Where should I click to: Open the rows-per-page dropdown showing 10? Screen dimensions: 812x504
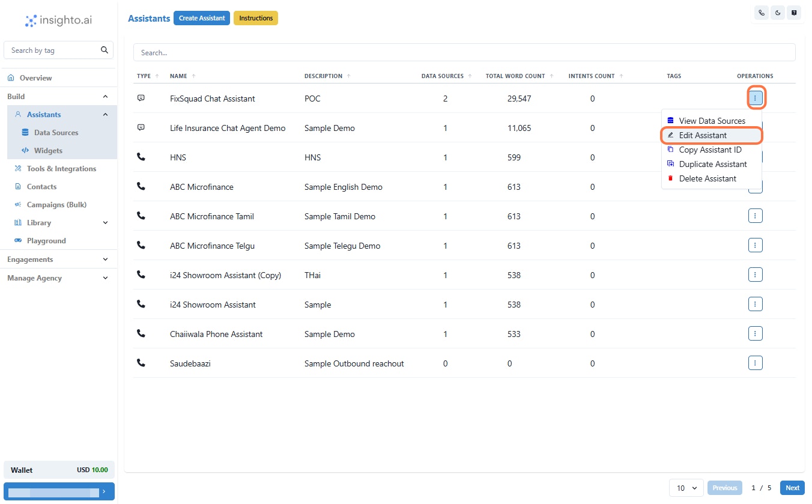[686, 488]
